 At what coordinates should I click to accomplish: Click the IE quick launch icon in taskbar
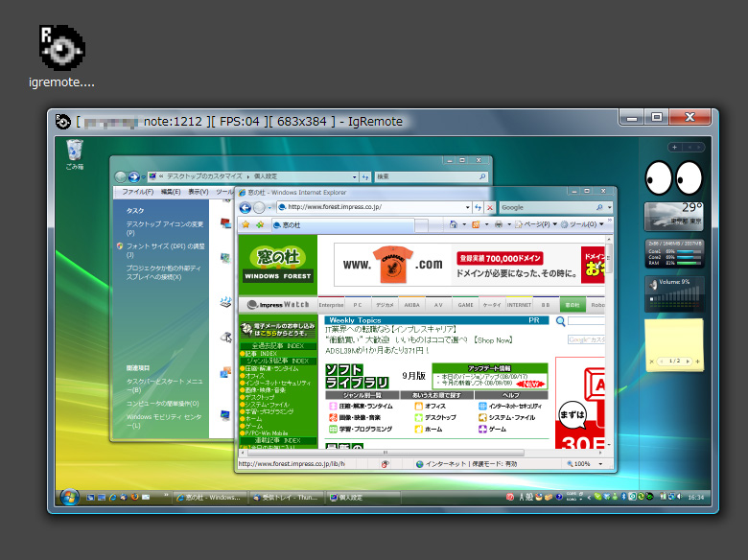[x=112, y=497]
